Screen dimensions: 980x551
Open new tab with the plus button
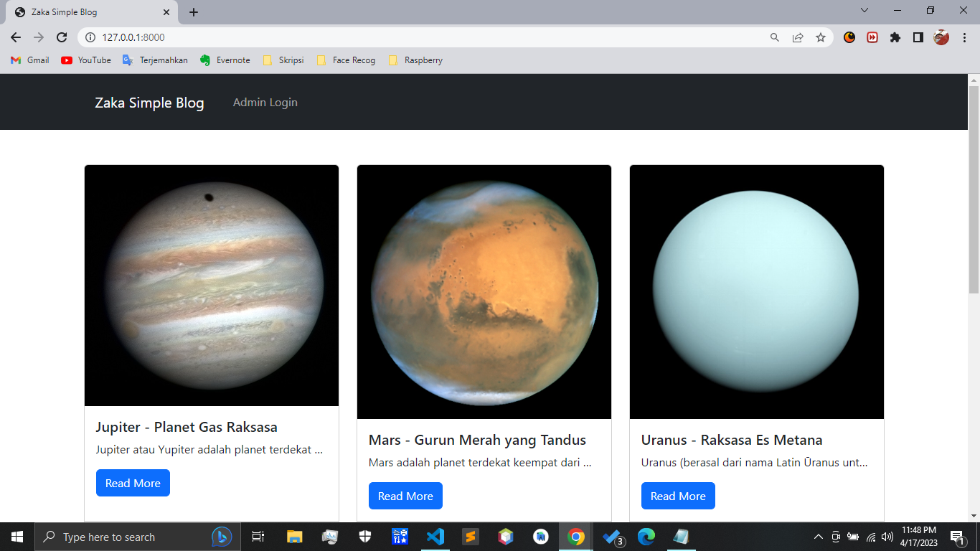(194, 12)
